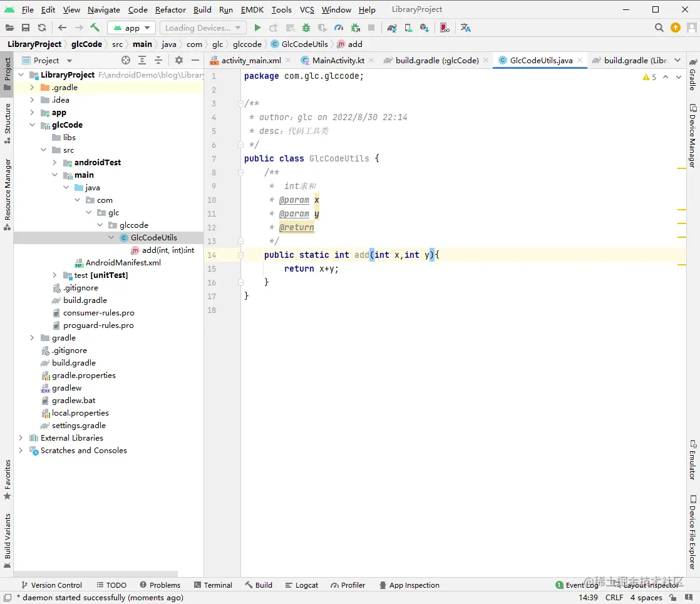Viewport: 700px width, 604px height.
Task: Hide the Project panel with minus icon
Action: (195, 60)
